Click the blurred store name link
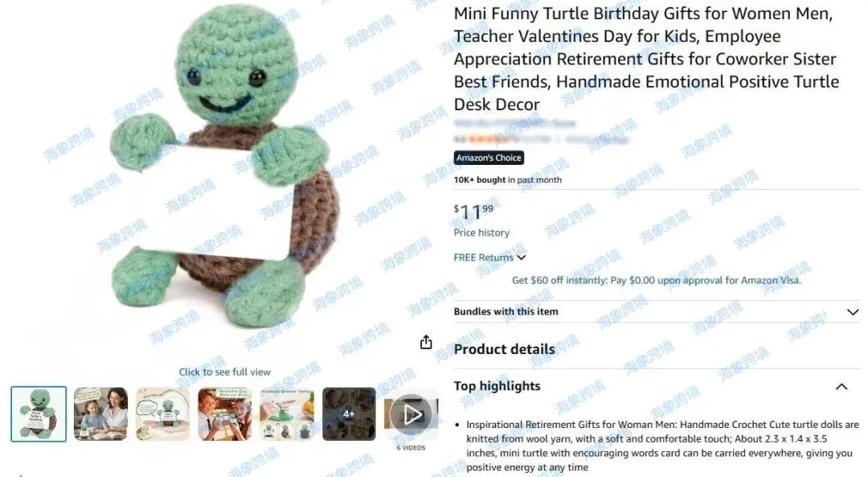 point(515,124)
